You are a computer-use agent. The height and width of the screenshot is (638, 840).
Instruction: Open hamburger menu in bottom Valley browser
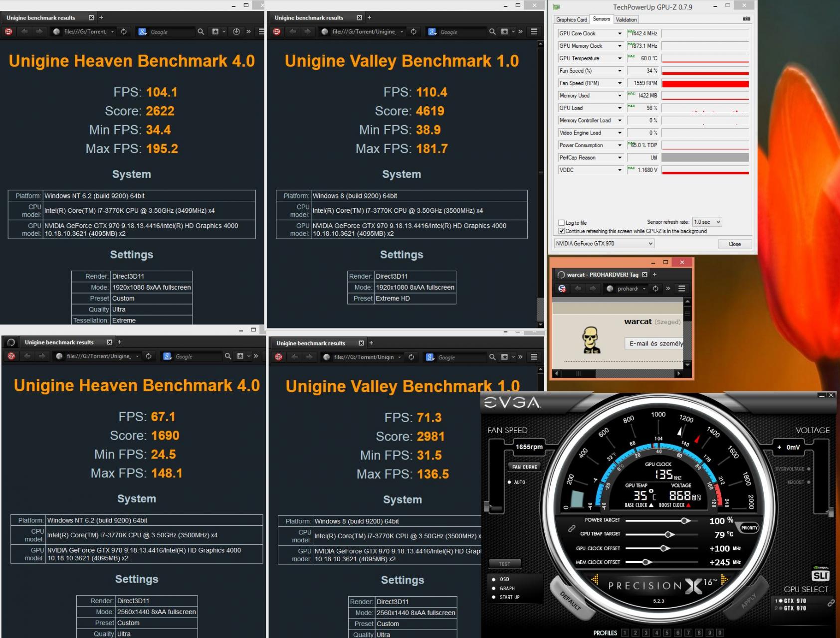[x=534, y=357]
